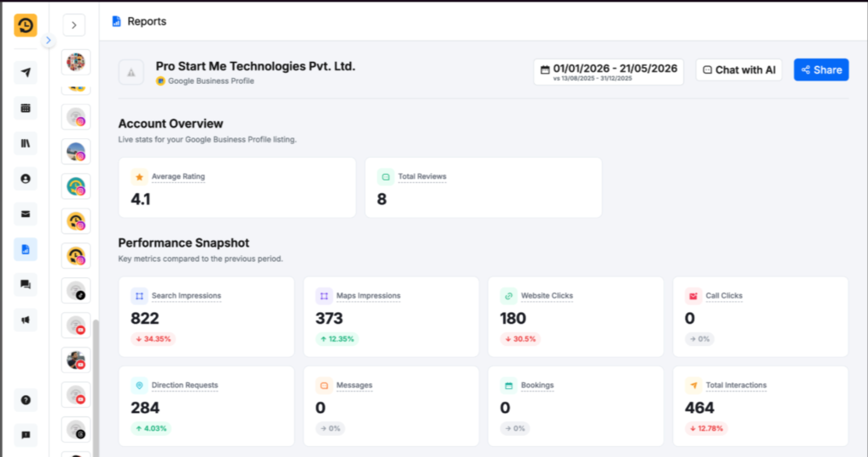Viewport: 868px width, 457px height.
Task: Click the orange clock app logo
Action: point(25,25)
